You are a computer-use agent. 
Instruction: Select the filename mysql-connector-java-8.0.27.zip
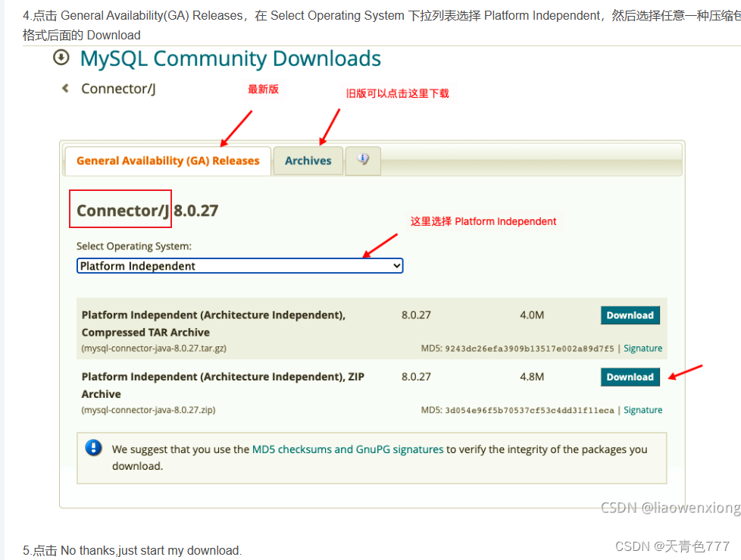pyautogui.click(x=149, y=410)
